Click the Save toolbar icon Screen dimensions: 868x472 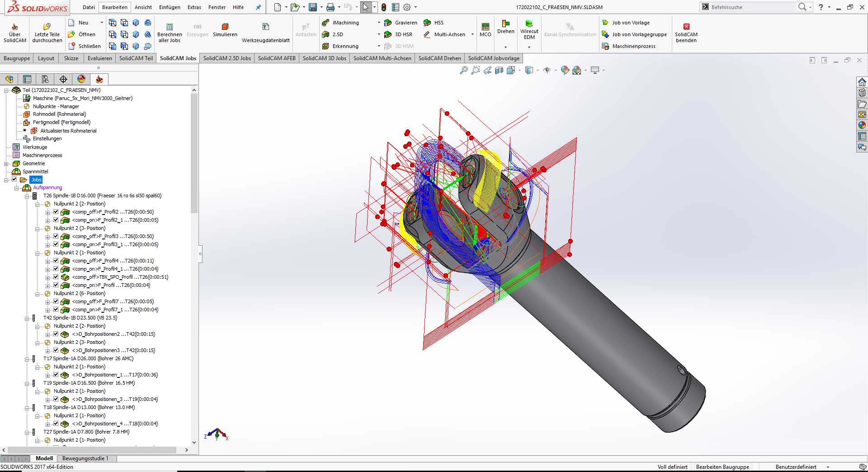313,7
